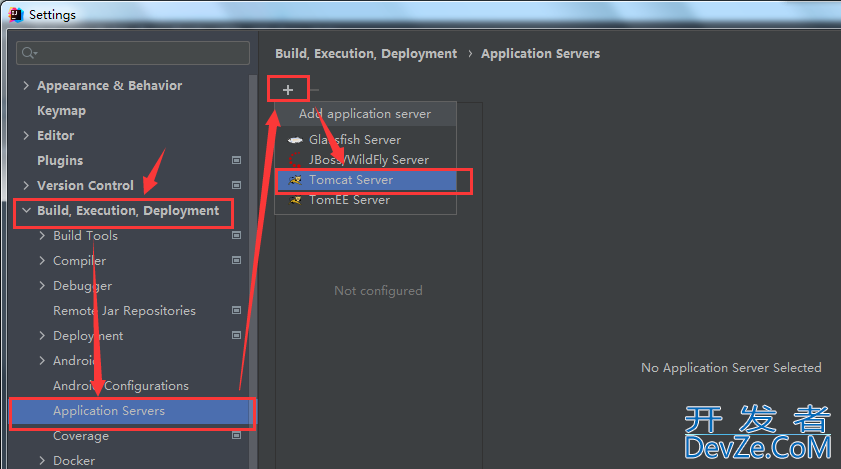The image size is (841, 469).
Task: Click the JBoss/WildFly Server red icon
Action: (x=295, y=160)
